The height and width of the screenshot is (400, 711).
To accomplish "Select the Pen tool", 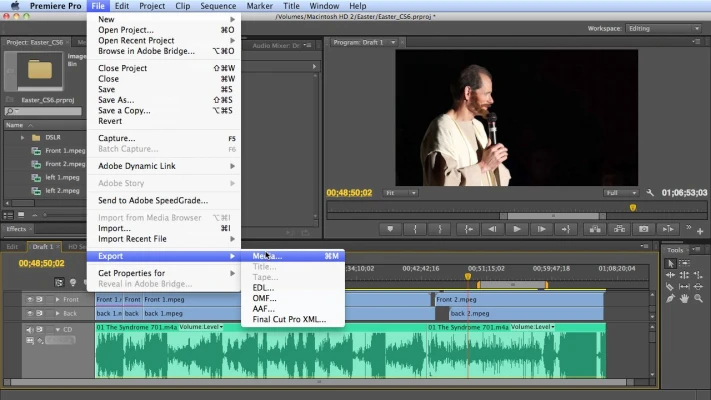I will tap(670, 298).
